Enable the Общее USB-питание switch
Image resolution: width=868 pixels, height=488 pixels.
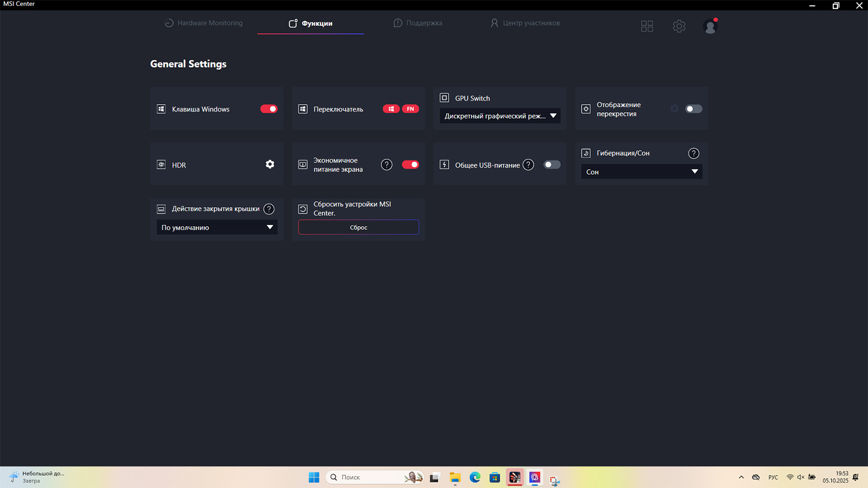coord(552,165)
